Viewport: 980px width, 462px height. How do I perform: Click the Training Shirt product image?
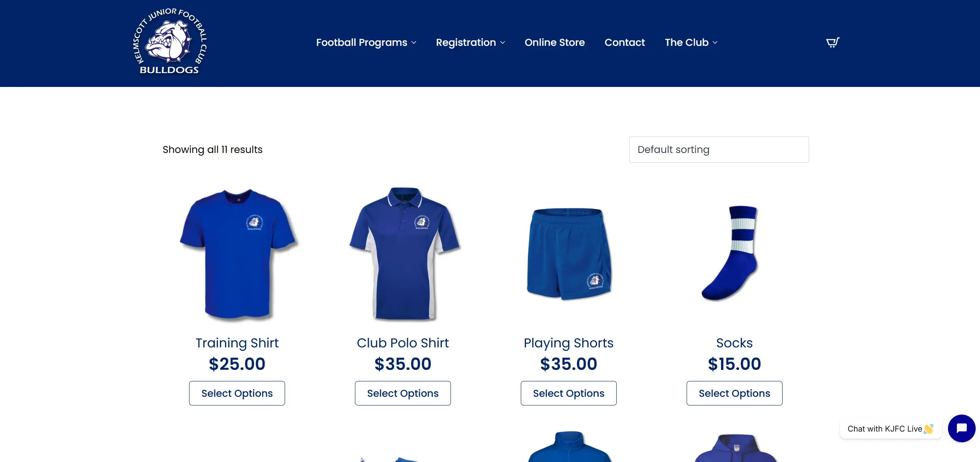(x=237, y=253)
